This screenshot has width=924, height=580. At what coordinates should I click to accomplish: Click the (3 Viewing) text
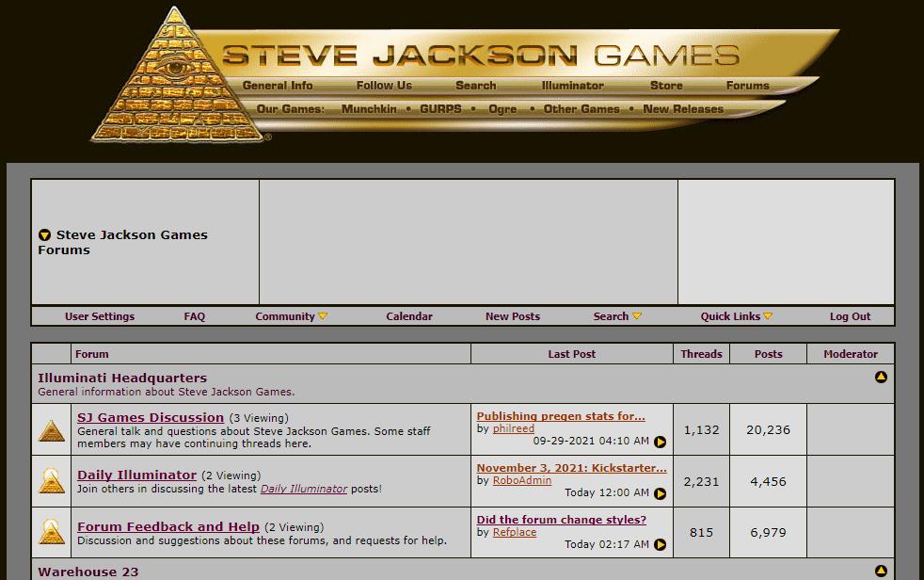click(259, 418)
